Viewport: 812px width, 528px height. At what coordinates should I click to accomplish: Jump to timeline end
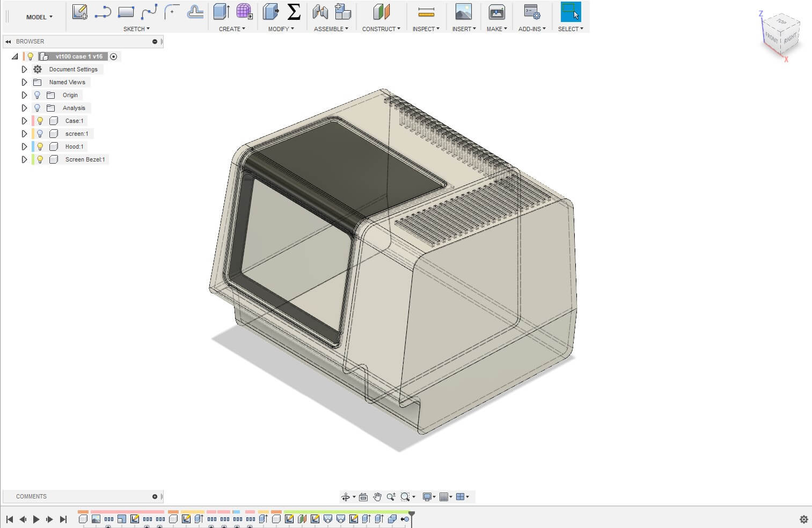[63, 519]
